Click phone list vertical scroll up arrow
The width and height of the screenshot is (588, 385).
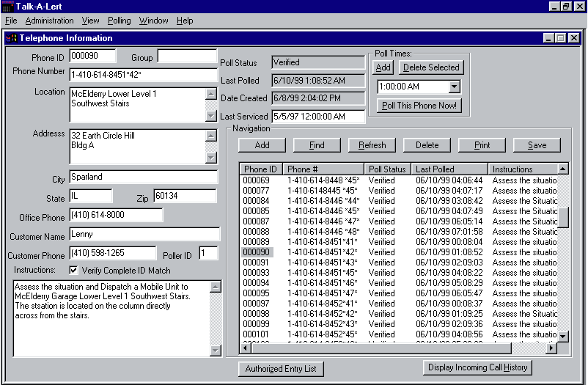[563, 169]
